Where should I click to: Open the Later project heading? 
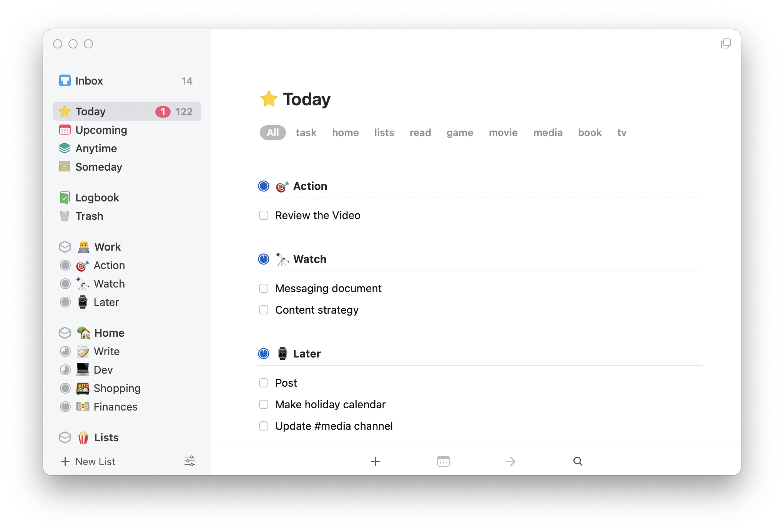tap(307, 354)
